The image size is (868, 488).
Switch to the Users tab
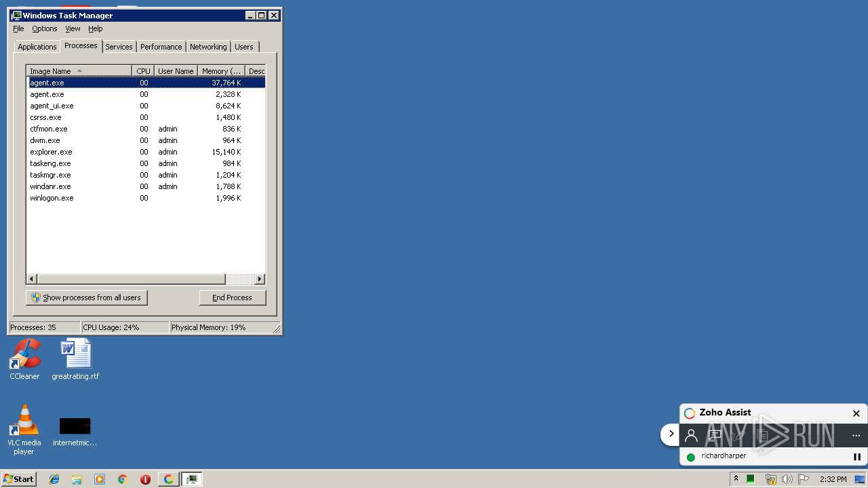pyautogui.click(x=244, y=47)
